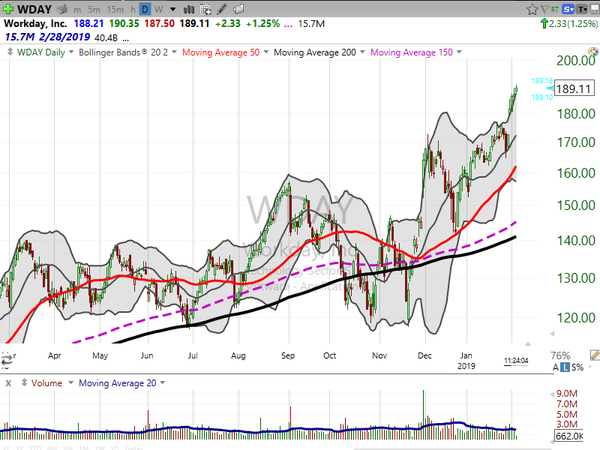Click the 662.0K volume value box
This screenshot has height=450, width=600.
569,436
